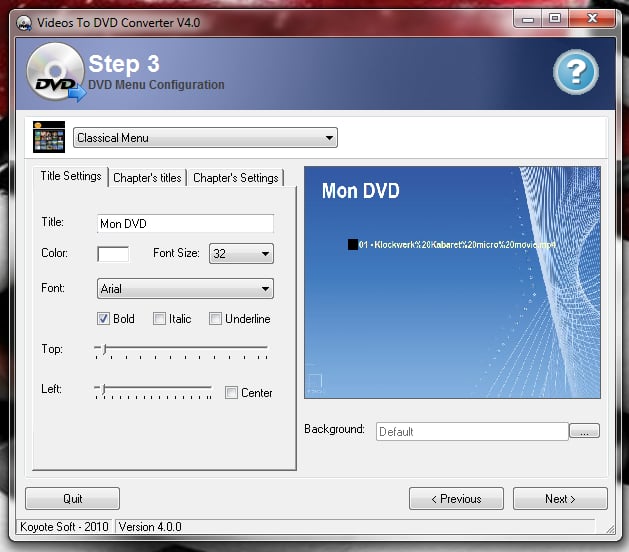Maximize the converter window
The width and height of the screenshot is (629, 552).
point(556,19)
